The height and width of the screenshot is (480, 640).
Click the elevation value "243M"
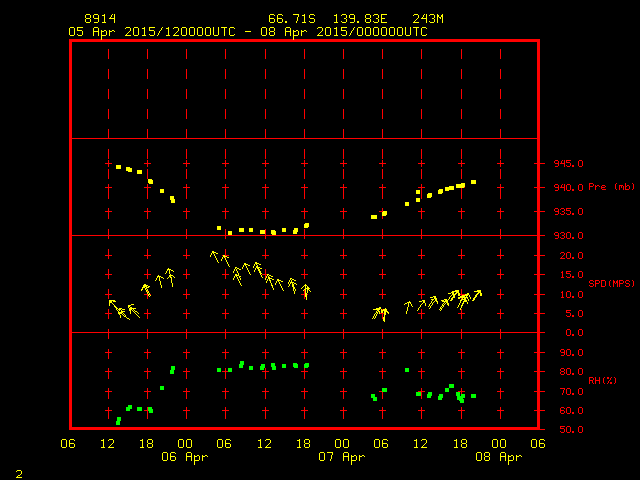[x=428, y=19]
